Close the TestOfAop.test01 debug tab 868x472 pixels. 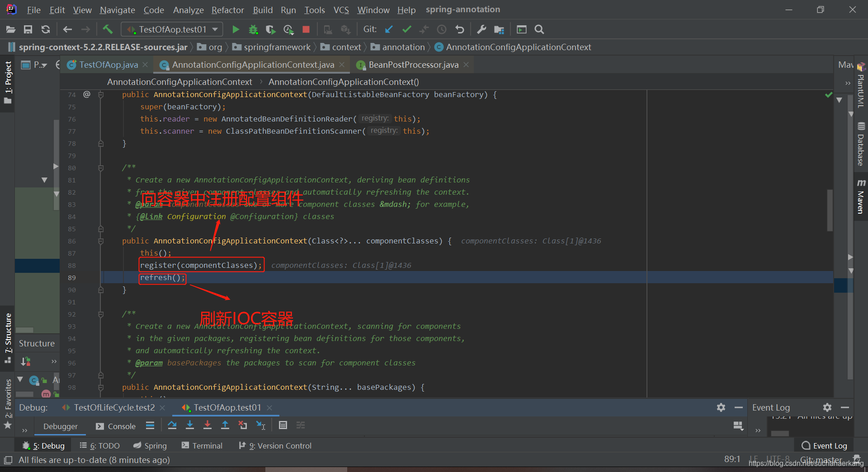coord(269,407)
